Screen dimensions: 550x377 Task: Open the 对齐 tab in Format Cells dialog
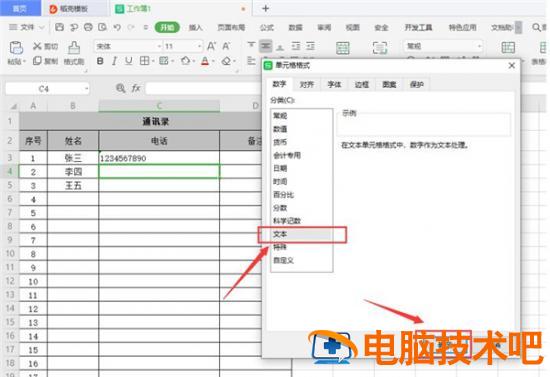307,84
